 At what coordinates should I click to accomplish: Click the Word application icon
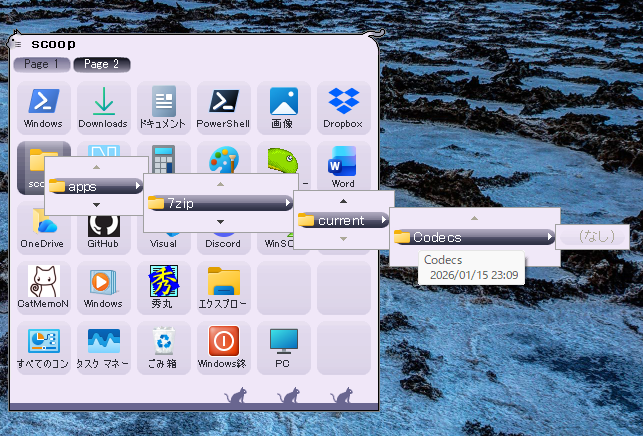tap(343, 165)
